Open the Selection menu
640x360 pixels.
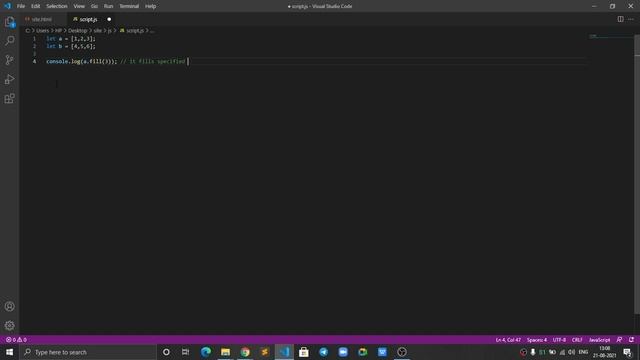tap(57, 6)
